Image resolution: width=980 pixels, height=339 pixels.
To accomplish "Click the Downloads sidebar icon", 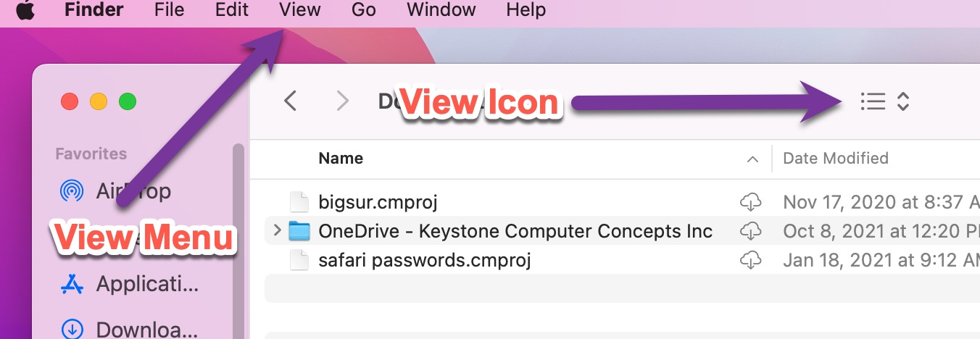I will tap(72, 330).
